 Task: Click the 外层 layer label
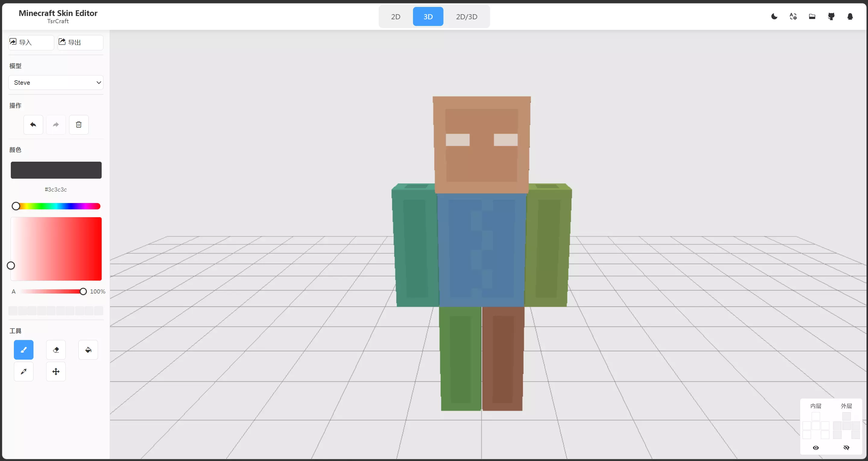(x=846, y=406)
